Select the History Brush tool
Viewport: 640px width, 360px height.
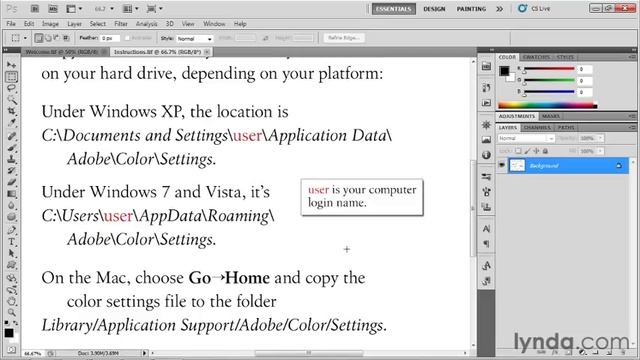pyautogui.click(x=11, y=171)
